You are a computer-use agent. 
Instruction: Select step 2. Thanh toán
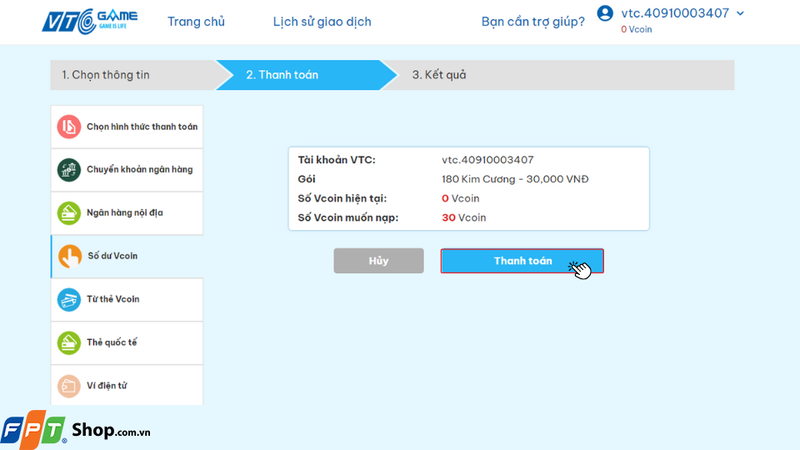[306, 75]
